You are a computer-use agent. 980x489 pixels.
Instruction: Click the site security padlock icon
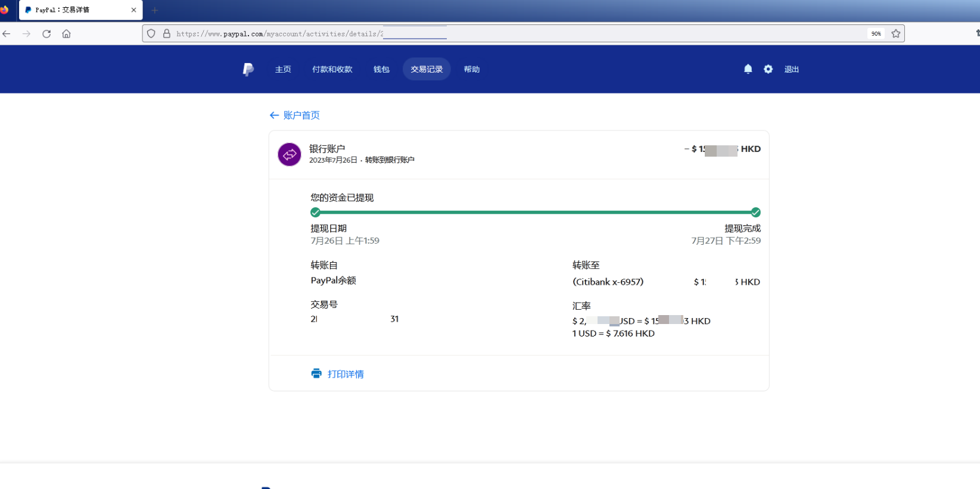[x=167, y=34]
